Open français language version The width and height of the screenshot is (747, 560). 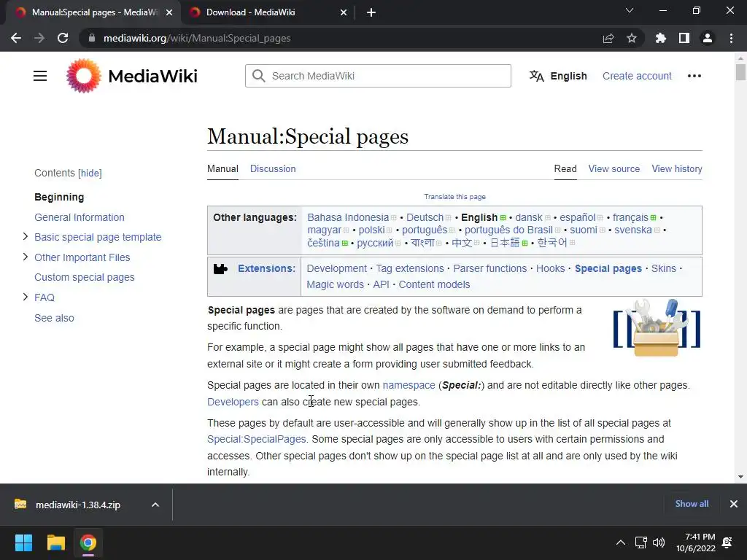630,217
